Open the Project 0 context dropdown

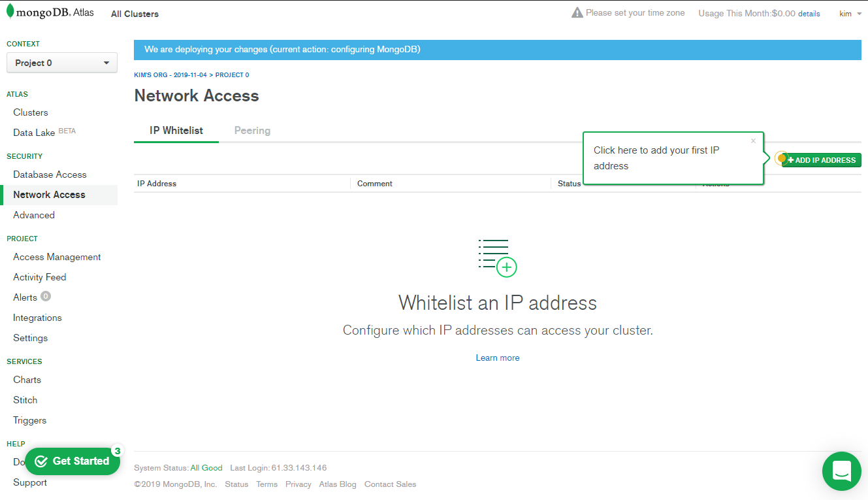tap(62, 63)
